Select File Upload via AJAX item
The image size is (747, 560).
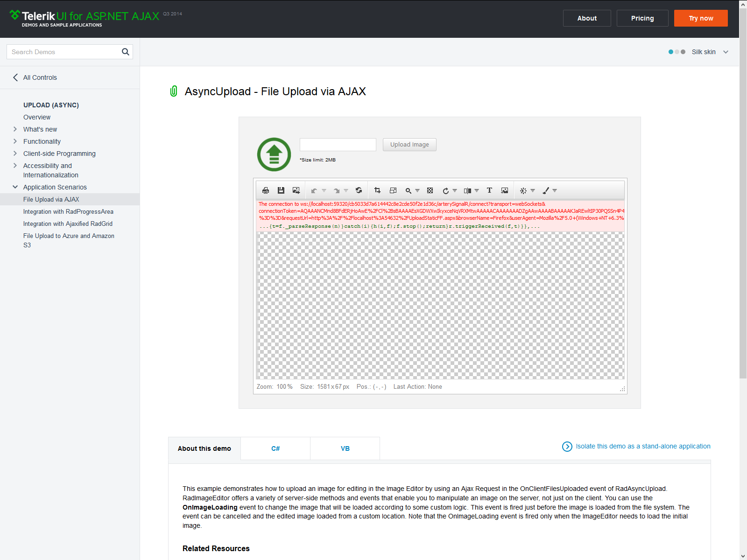click(x=70, y=199)
